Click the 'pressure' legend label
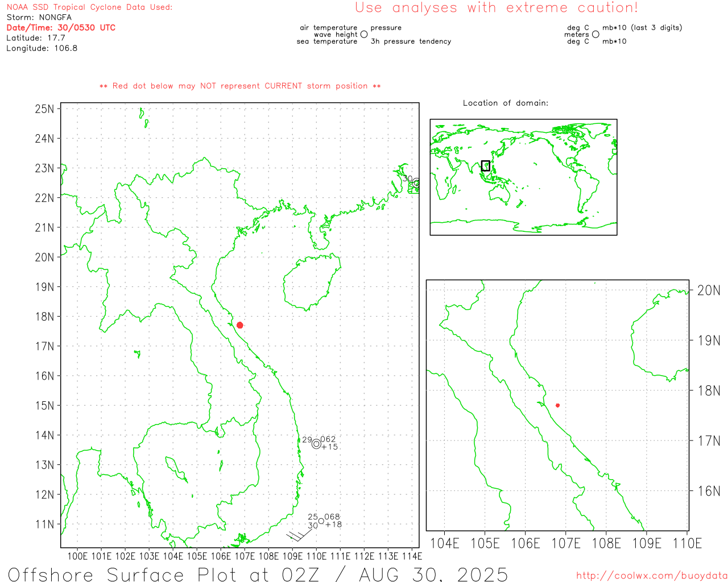This screenshot has height=582, width=728. tap(386, 28)
